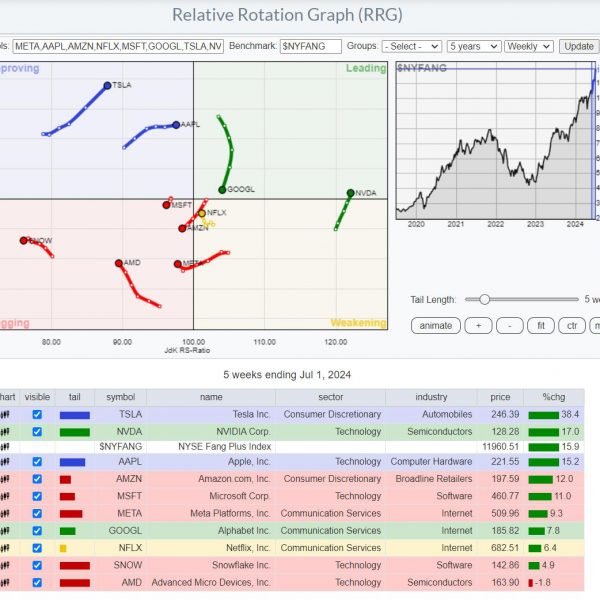Click the ctr button
Image resolution: width=600 pixels, height=600 pixels.
tap(572, 326)
